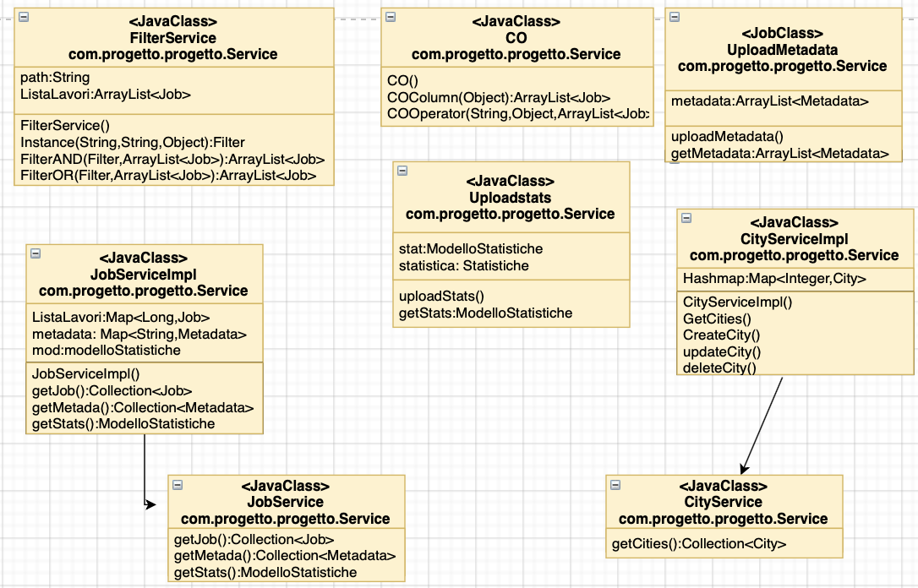This screenshot has width=918, height=588.
Task: Click the FilterService() constructor line
Action: [x=65, y=125]
